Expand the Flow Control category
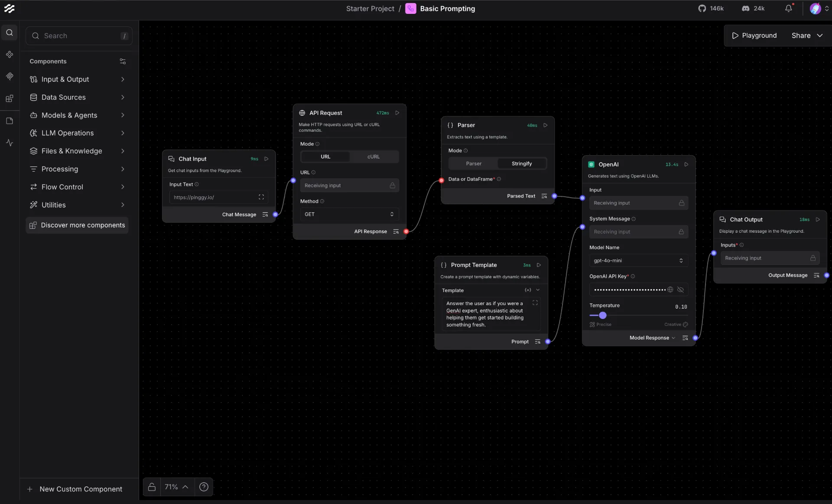832x504 pixels. coord(62,187)
